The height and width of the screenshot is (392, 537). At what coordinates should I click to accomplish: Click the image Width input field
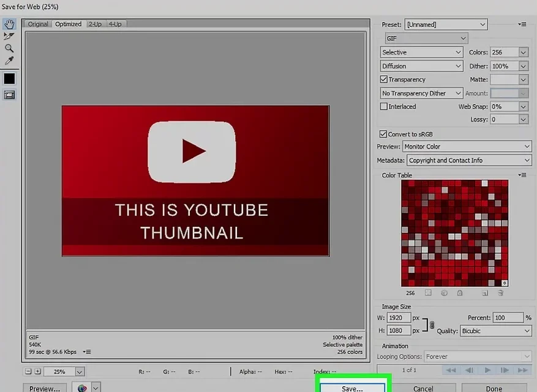(x=399, y=317)
